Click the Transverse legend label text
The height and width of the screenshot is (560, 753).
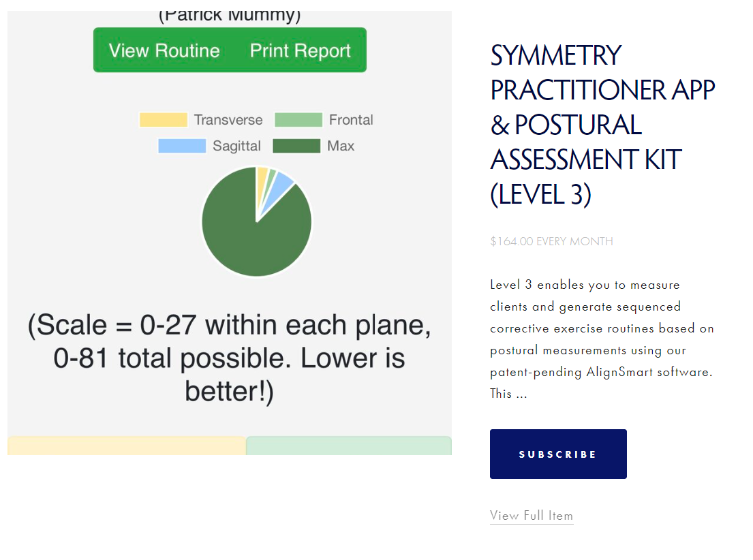(x=228, y=120)
